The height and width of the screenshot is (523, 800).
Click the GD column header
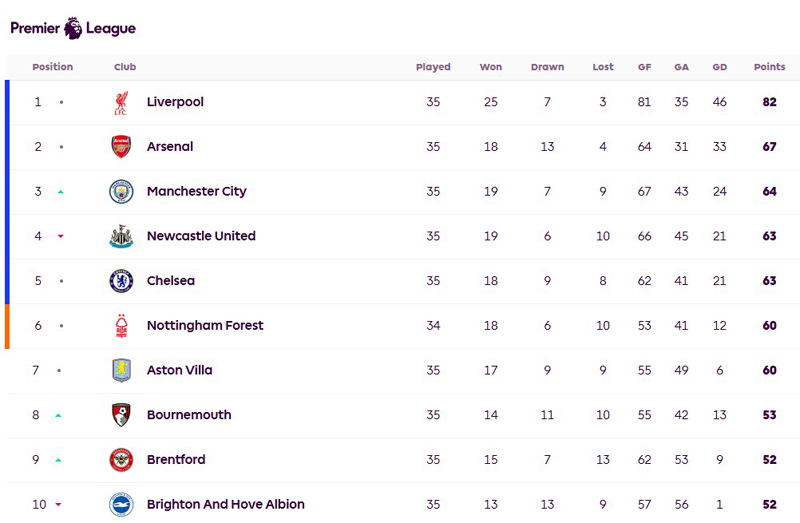click(719, 67)
